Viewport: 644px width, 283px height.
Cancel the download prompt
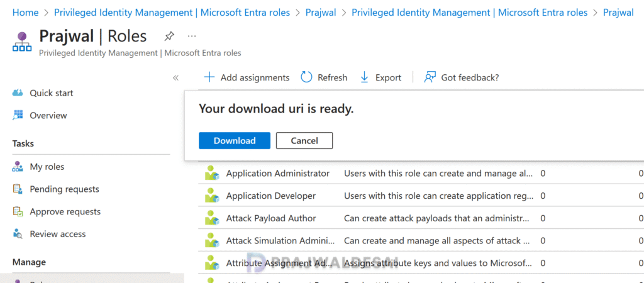click(x=304, y=140)
